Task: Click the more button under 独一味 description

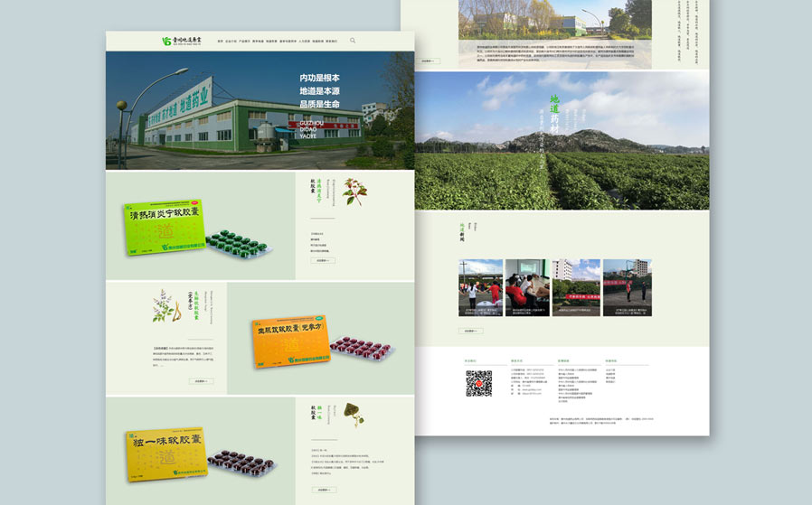Action: pyautogui.click(x=325, y=490)
